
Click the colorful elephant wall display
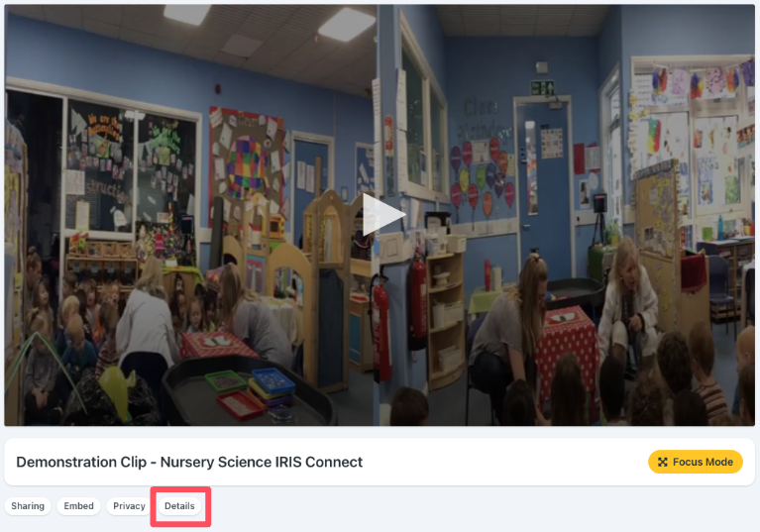pos(246,164)
